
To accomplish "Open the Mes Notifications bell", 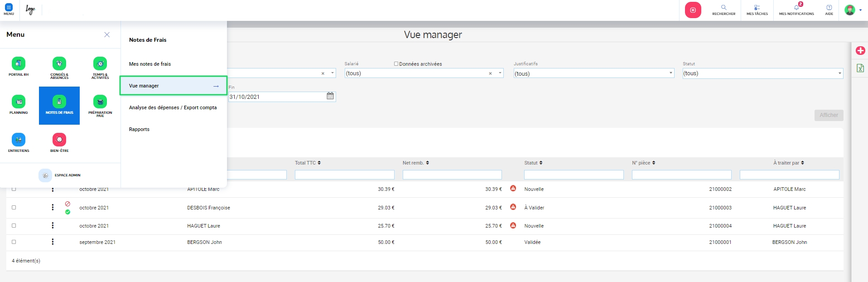I will (x=796, y=10).
